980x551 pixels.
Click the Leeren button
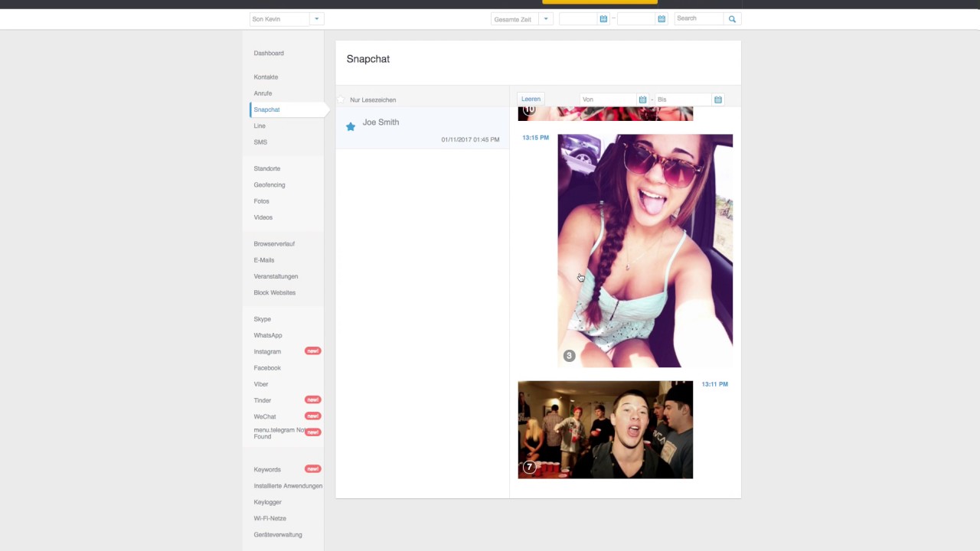[x=531, y=99]
